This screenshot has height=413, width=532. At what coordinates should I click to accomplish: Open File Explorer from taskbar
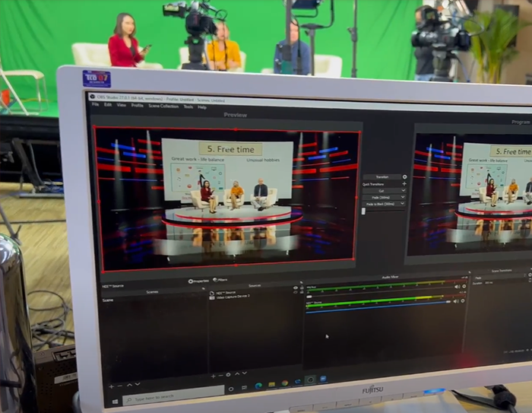pos(271,384)
